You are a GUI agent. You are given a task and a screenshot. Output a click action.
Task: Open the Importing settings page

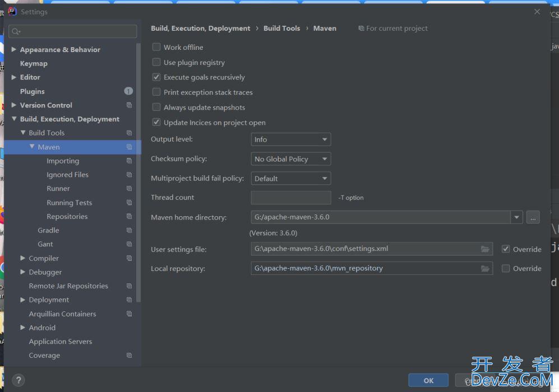pos(63,161)
